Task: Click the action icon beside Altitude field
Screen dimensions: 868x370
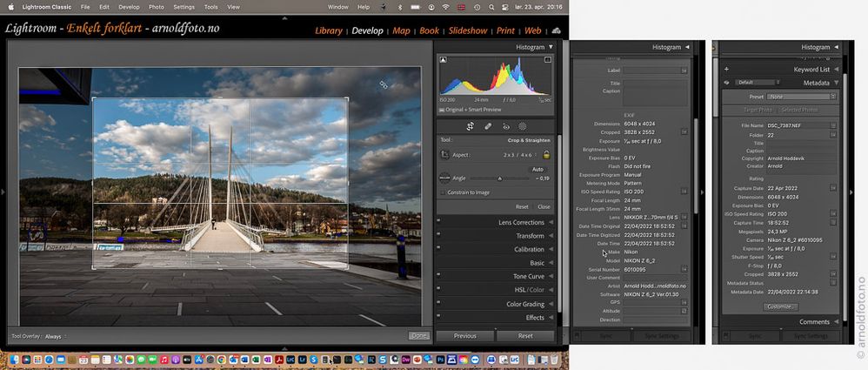Action: click(684, 311)
